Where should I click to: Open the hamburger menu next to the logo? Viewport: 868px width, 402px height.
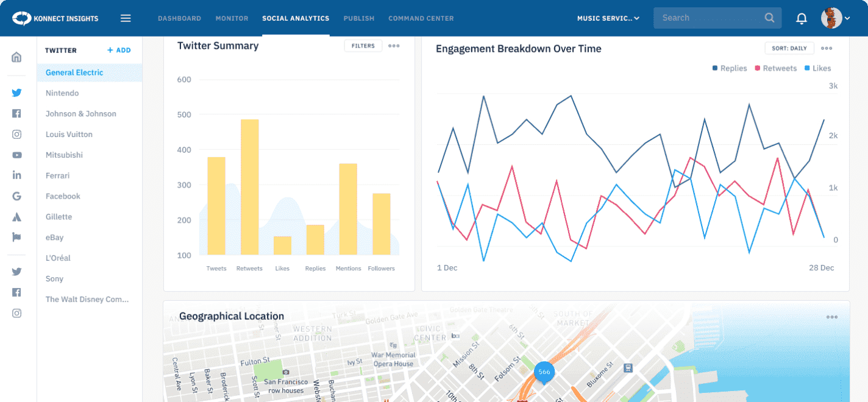coord(126,18)
